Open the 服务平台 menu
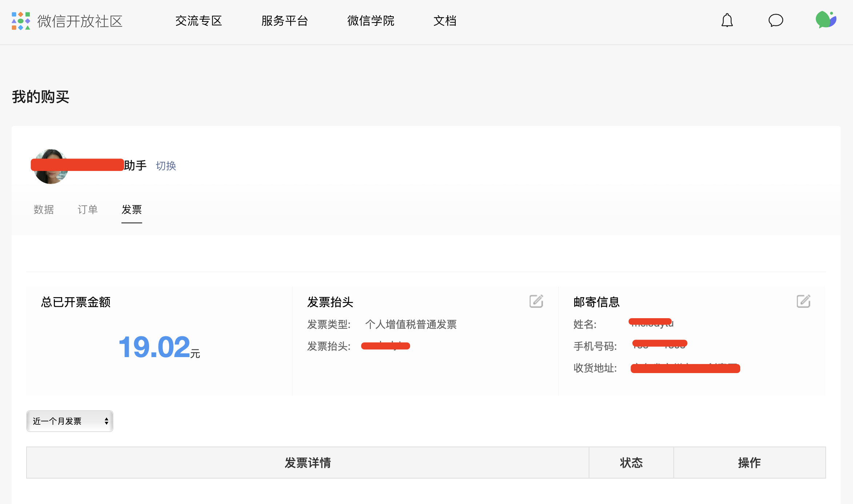This screenshot has height=504, width=853. [285, 21]
